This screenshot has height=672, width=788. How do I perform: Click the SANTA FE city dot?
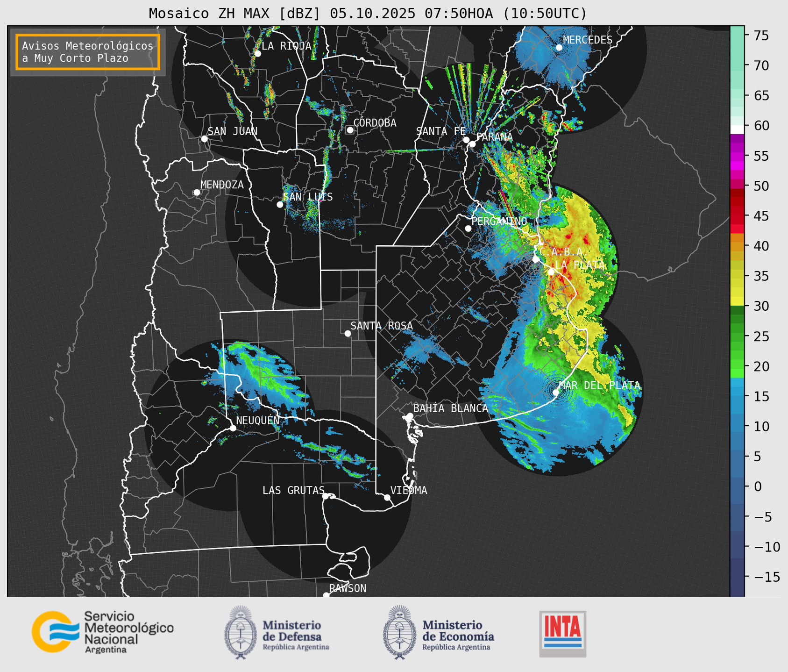pos(466,140)
